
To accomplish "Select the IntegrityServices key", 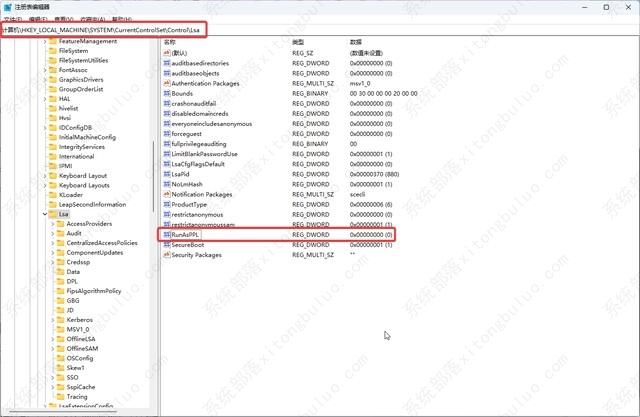I will [82, 147].
